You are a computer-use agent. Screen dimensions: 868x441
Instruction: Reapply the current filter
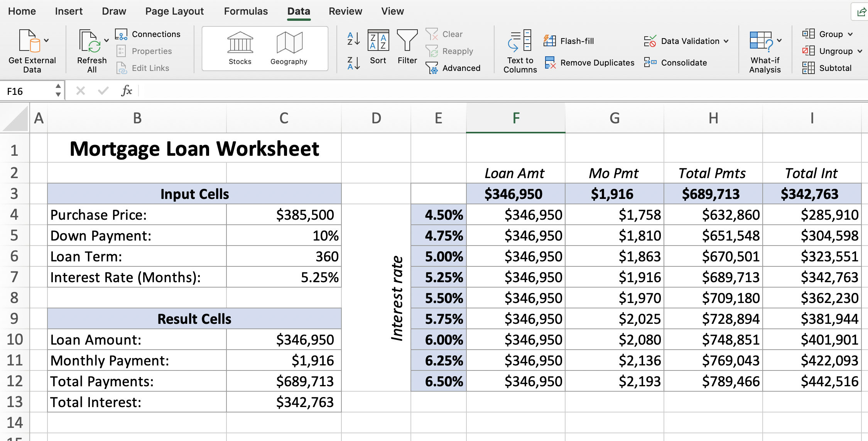point(449,51)
